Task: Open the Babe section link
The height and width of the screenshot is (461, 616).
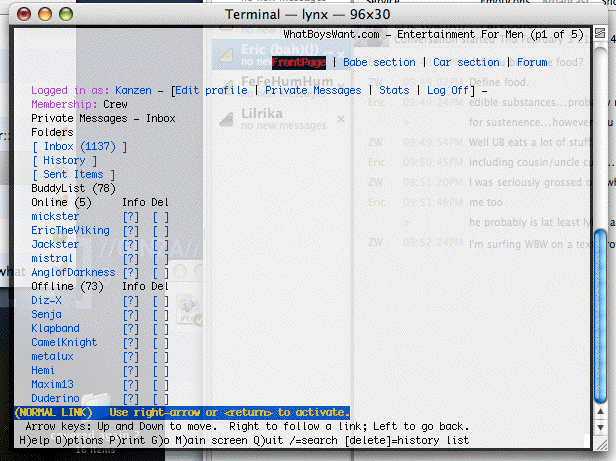Action: pyautogui.click(x=379, y=62)
